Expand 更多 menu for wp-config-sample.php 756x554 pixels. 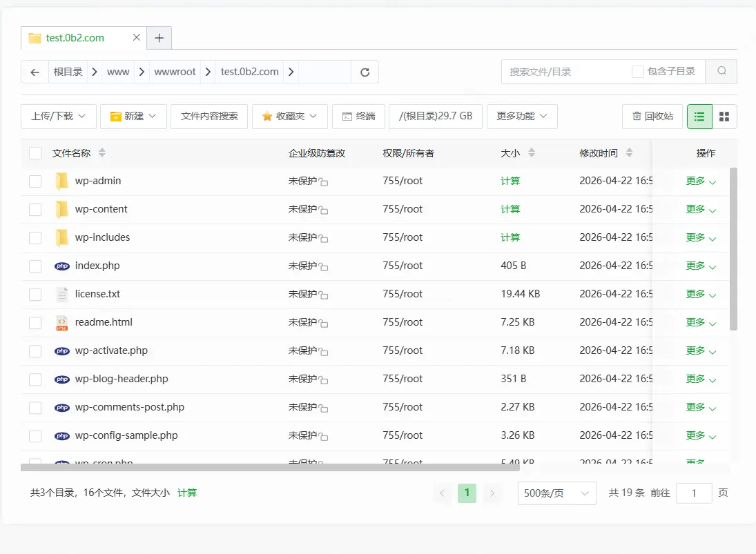pos(701,436)
